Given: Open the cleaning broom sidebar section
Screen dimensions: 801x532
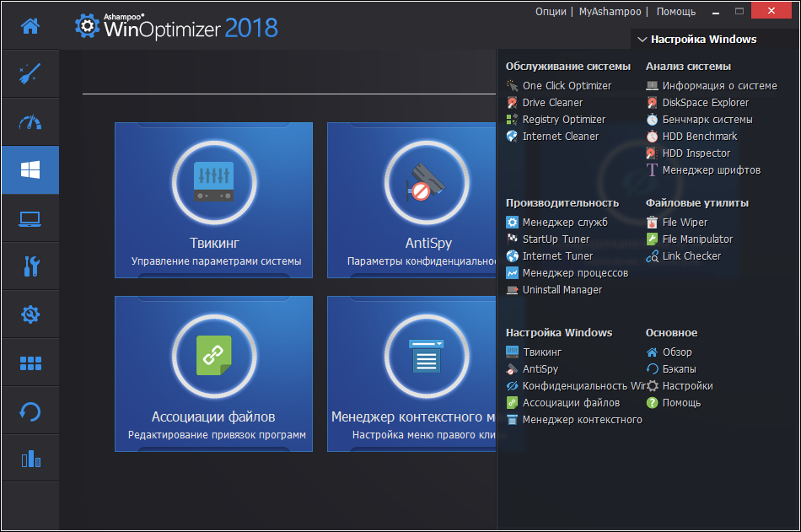Looking at the screenshot, I should [30, 73].
